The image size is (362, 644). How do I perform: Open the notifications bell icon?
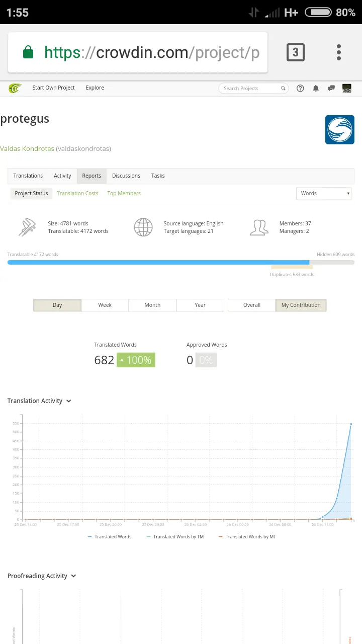click(316, 88)
